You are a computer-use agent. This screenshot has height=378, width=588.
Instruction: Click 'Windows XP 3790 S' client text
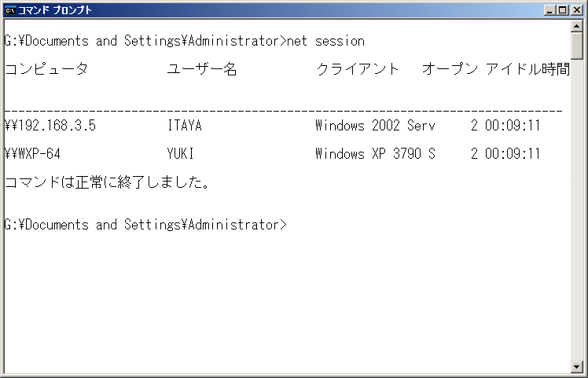pyautogui.click(x=375, y=154)
